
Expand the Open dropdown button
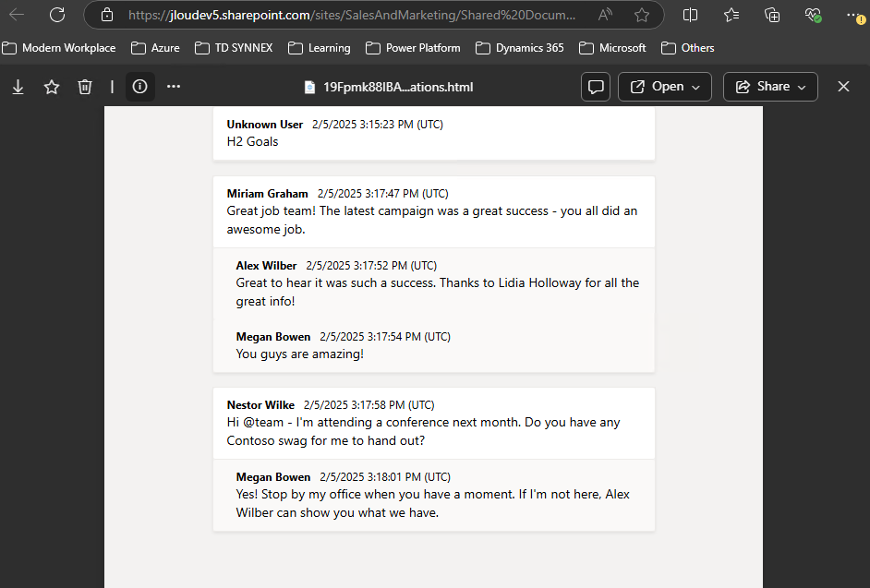click(x=665, y=87)
